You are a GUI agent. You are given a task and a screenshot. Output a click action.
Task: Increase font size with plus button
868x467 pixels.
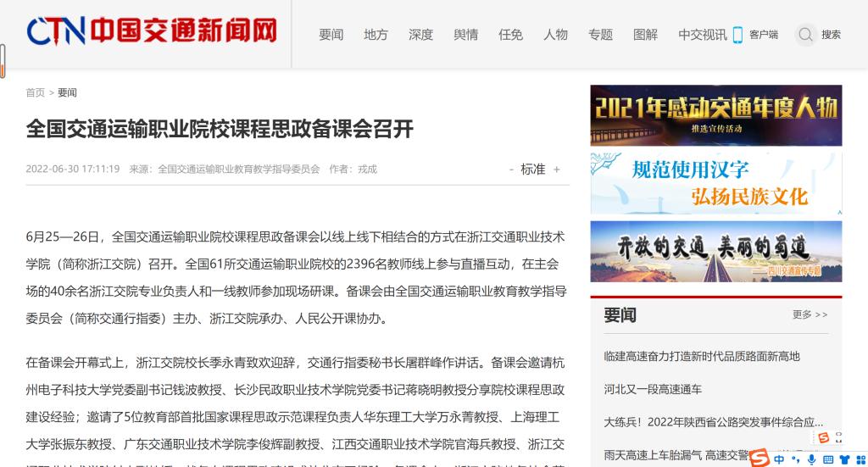click(557, 170)
